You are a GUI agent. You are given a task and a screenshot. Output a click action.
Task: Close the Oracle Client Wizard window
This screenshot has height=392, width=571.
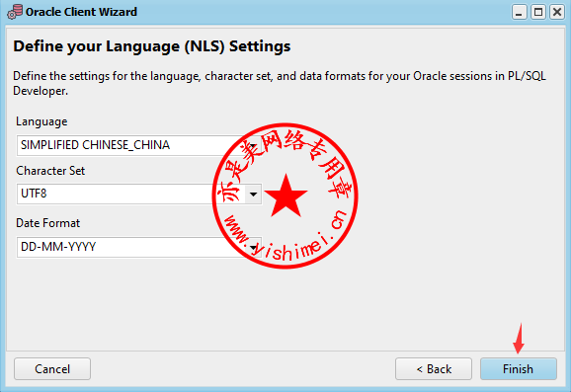click(x=557, y=12)
